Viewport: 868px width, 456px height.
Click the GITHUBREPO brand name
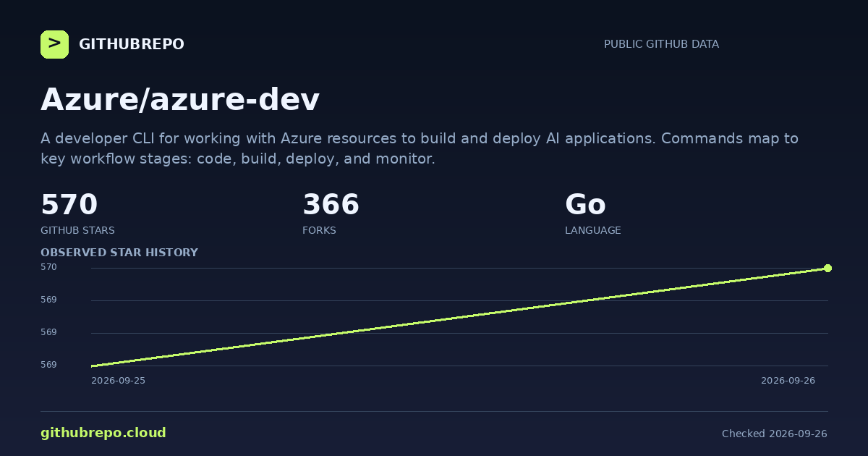coord(131,45)
